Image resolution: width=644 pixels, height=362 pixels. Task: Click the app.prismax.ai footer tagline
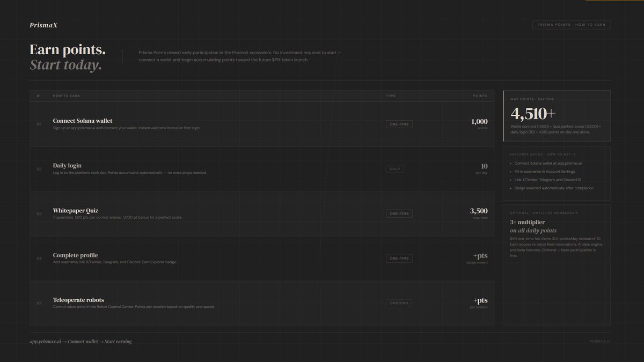80,342
